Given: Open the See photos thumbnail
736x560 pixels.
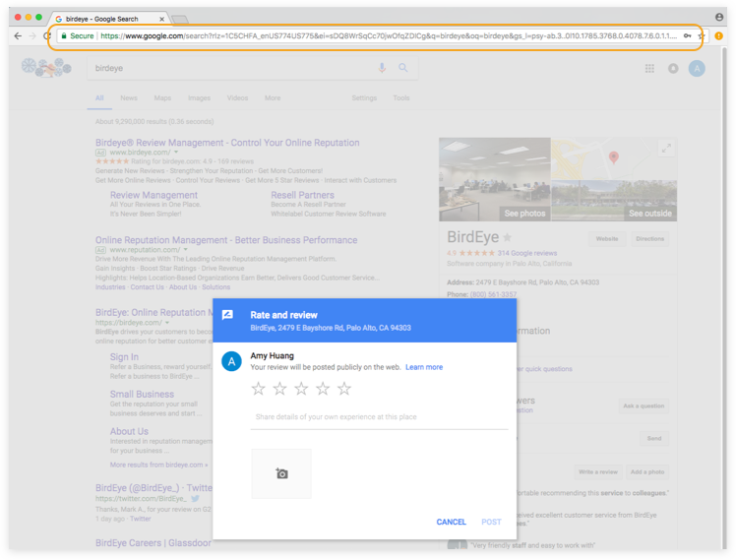Looking at the screenshot, I should click(x=495, y=179).
